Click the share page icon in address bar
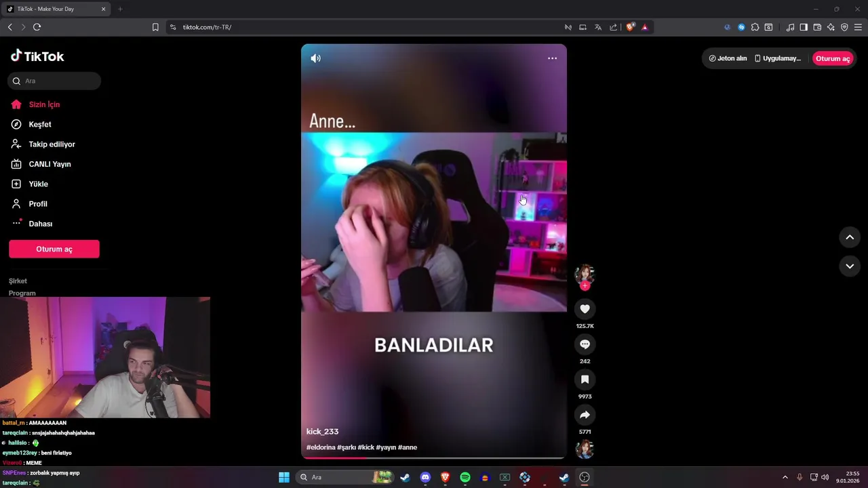 [614, 27]
